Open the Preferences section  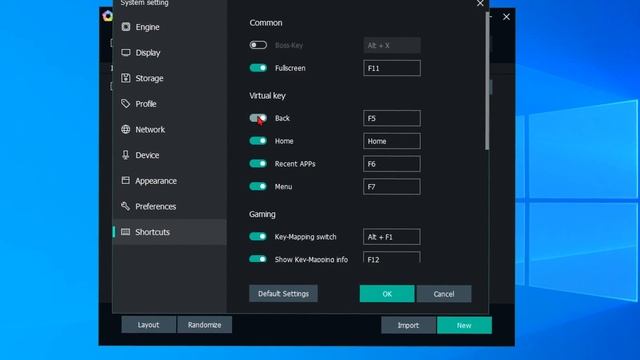tap(170, 207)
